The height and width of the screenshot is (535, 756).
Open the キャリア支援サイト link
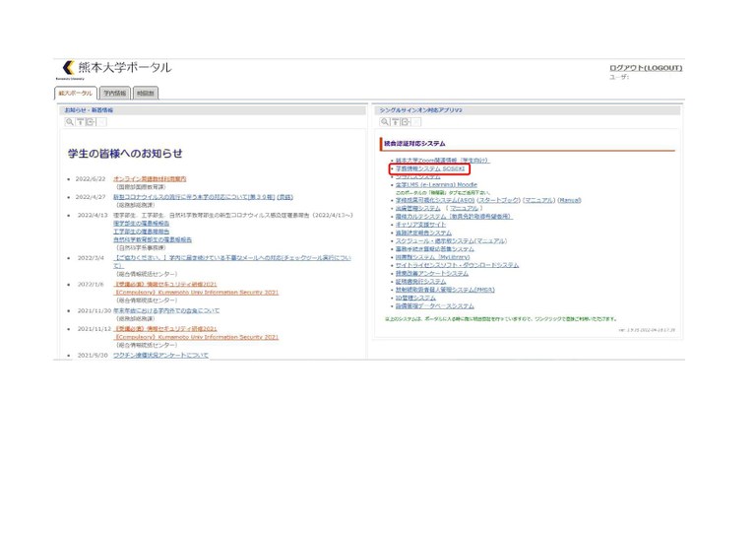(x=419, y=225)
